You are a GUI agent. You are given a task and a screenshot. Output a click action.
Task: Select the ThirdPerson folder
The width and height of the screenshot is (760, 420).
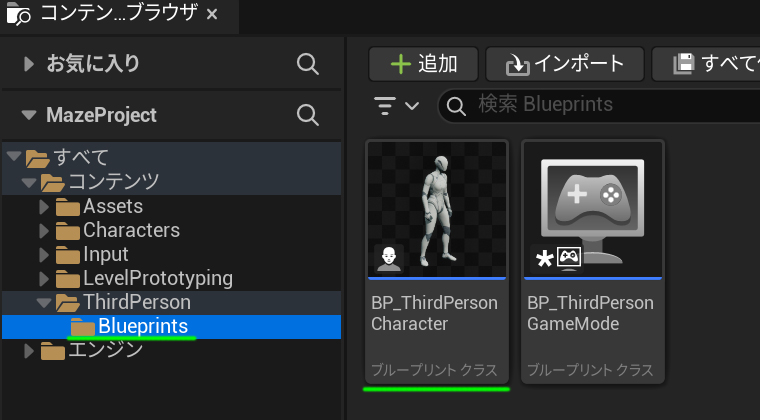click(x=172, y=303)
